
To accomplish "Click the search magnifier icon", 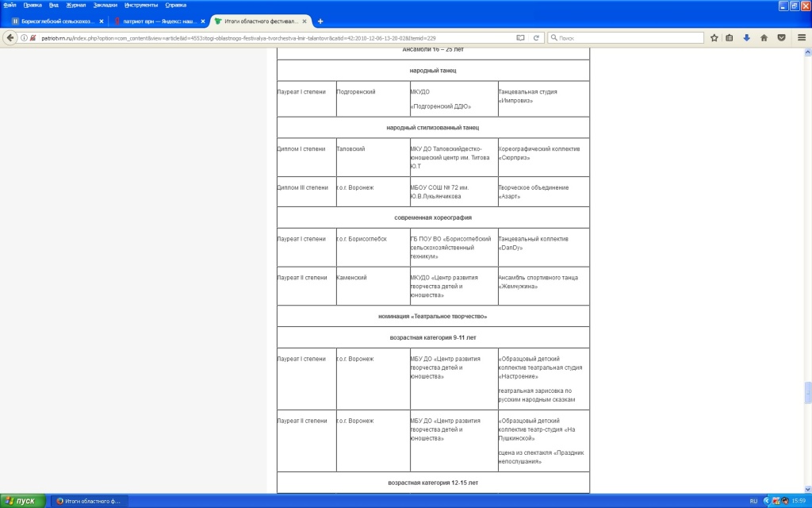I will pyautogui.click(x=553, y=38).
